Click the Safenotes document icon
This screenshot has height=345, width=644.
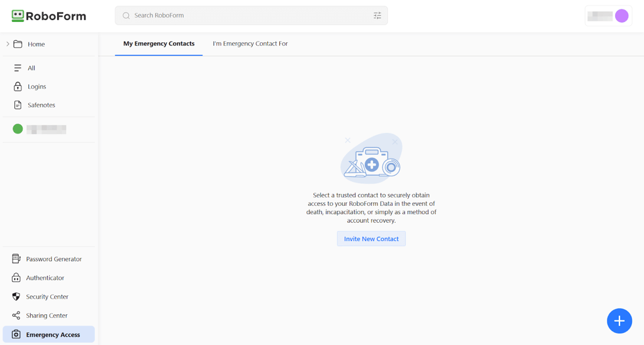(18, 105)
